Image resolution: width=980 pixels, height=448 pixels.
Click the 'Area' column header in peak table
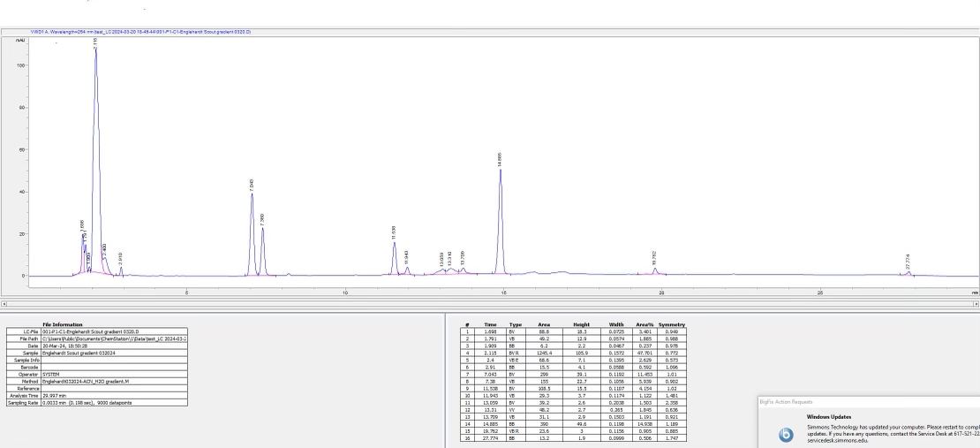tap(544, 325)
